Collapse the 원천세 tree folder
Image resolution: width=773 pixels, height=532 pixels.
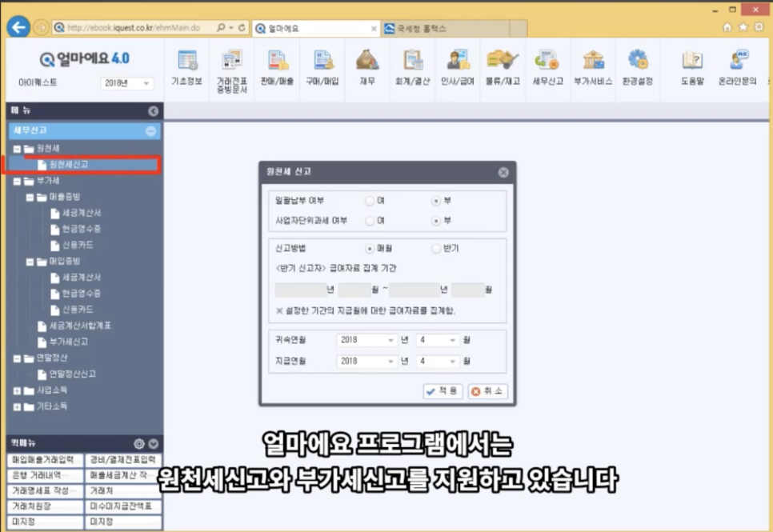(x=17, y=149)
